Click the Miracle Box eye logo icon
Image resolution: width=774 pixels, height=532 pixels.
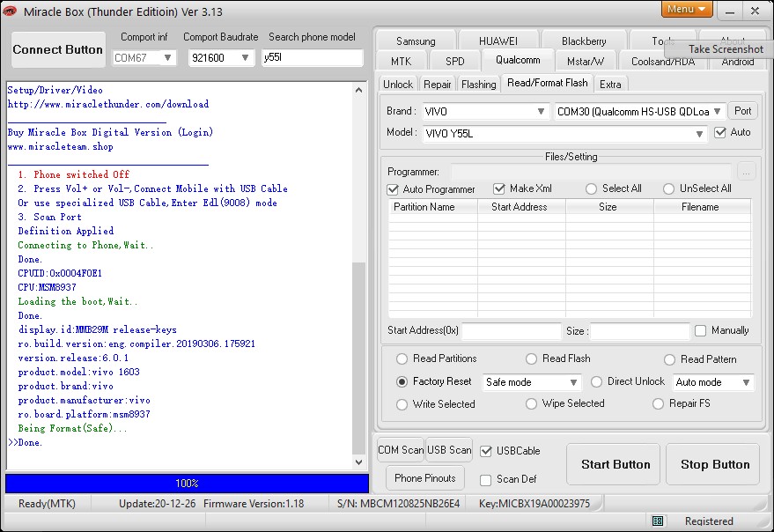pos(10,11)
